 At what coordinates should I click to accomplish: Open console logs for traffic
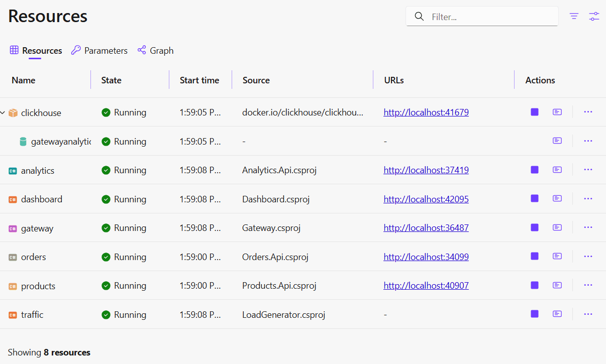[557, 314]
